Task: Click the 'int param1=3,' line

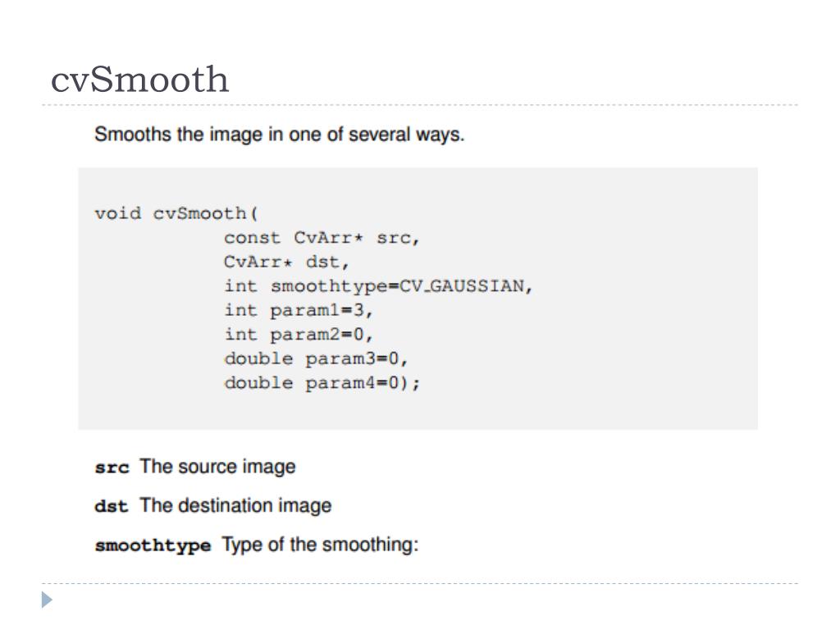Action: (299, 310)
